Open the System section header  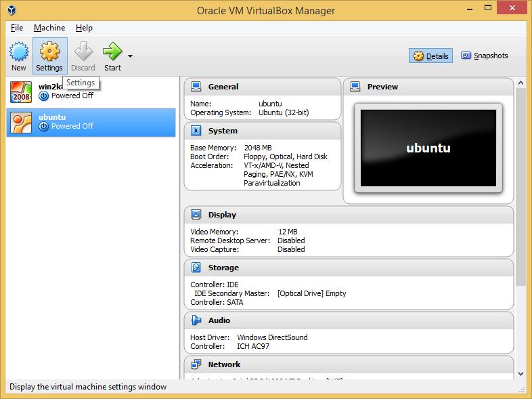pos(262,131)
